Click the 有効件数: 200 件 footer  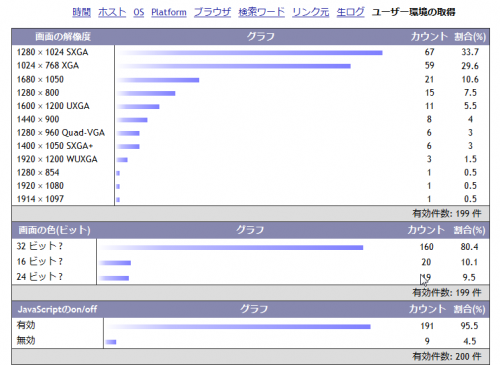click(x=447, y=357)
